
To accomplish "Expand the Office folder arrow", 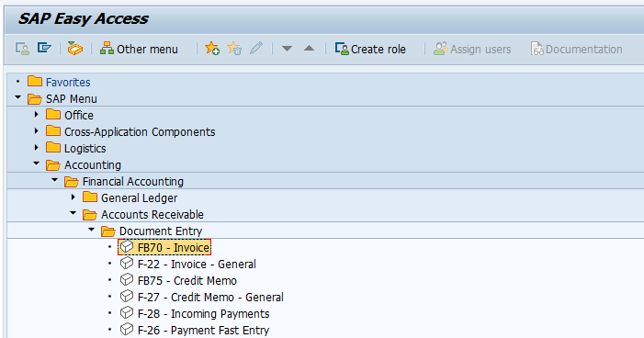I will point(37,115).
